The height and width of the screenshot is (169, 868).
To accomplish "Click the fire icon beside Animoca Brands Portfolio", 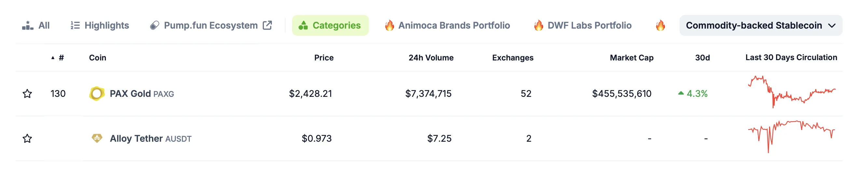I will (389, 25).
